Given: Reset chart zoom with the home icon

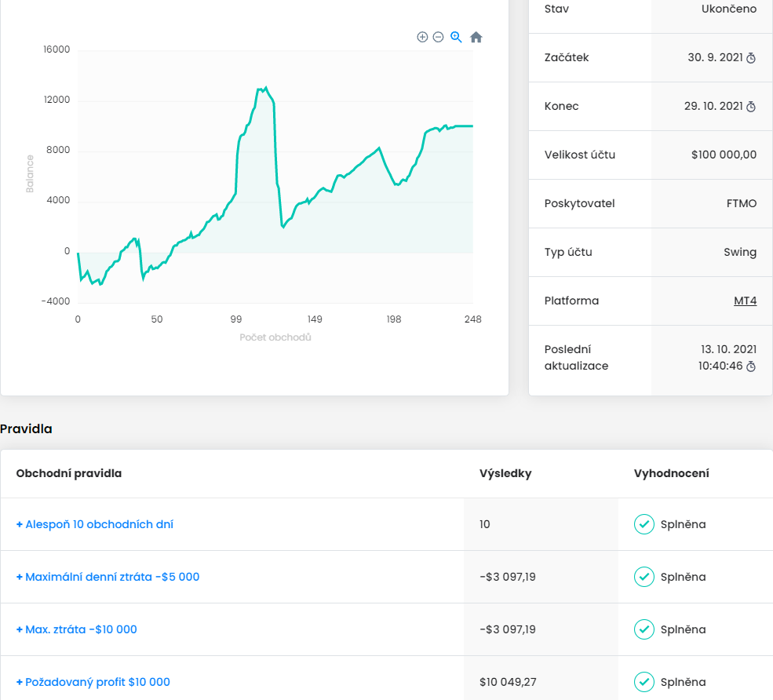Looking at the screenshot, I should [x=476, y=37].
